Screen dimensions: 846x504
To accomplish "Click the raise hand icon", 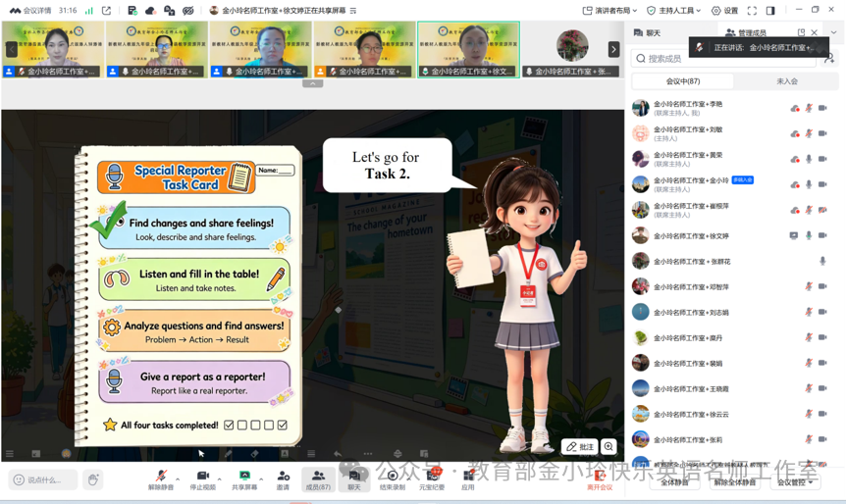I will 93,479.
